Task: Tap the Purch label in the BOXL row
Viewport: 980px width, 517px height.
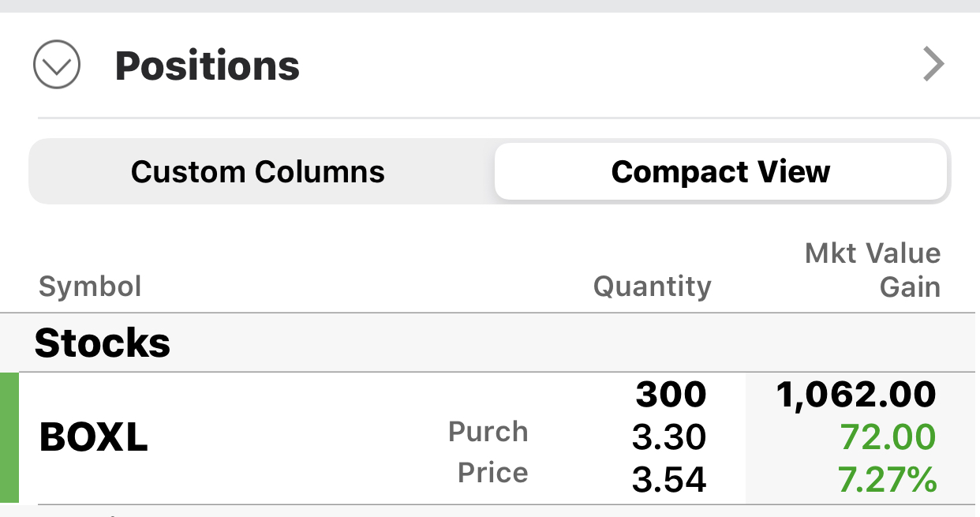Action: (488, 432)
